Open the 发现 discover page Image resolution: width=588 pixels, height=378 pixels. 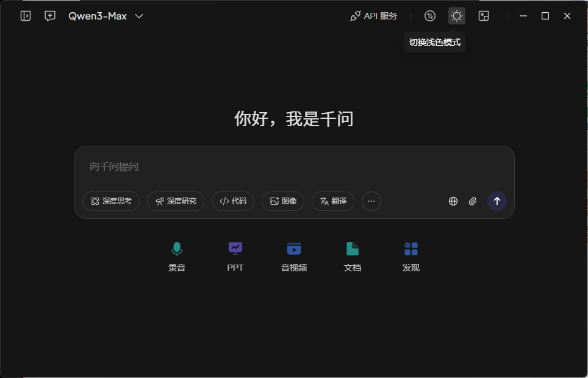click(411, 255)
